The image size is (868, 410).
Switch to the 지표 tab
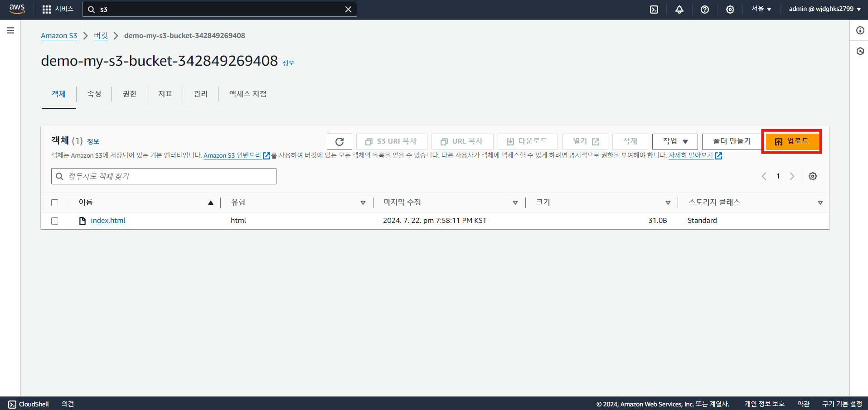[165, 94]
